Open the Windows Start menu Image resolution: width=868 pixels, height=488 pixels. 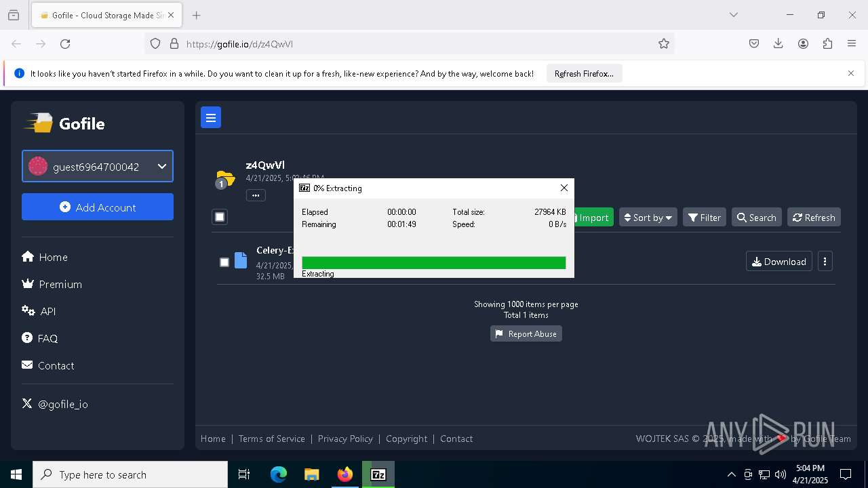(x=16, y=474)
